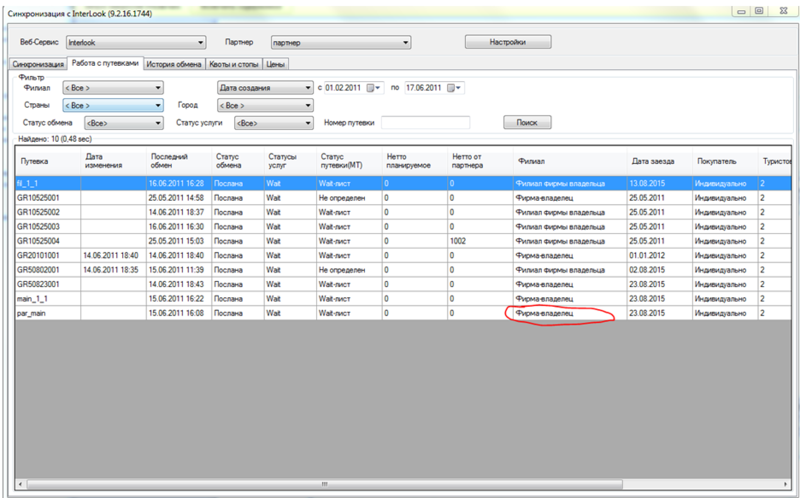
Task: Expand the Веб-Сервис Interlook dropdown
Action: [x=201, y=43]
